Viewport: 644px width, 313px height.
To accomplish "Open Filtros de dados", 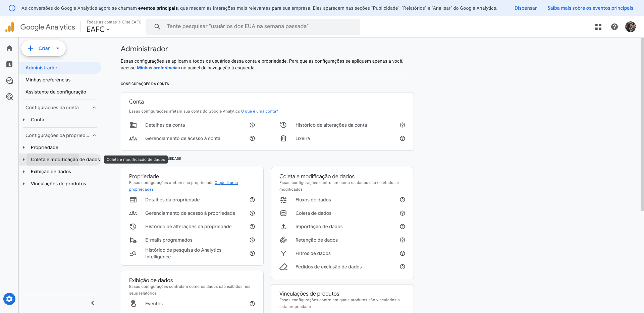I will (313, 253).
